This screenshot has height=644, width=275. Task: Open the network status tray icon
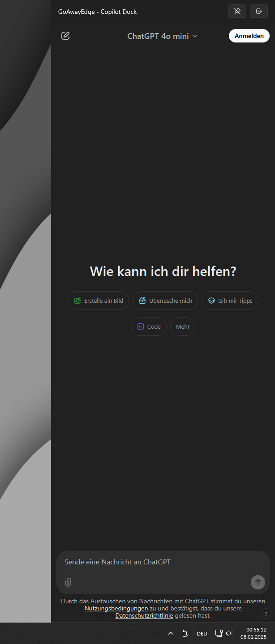[219, 633]
